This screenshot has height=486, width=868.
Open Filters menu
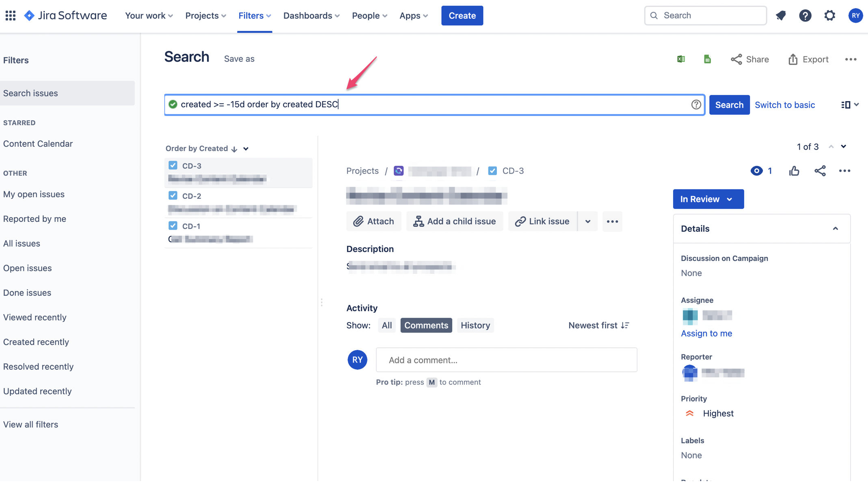255,15
